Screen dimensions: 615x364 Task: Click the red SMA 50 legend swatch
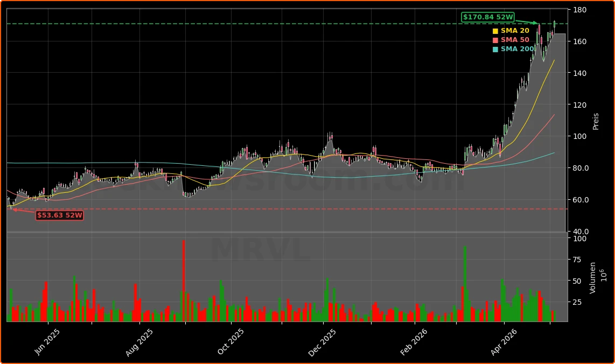coord(495,40)
